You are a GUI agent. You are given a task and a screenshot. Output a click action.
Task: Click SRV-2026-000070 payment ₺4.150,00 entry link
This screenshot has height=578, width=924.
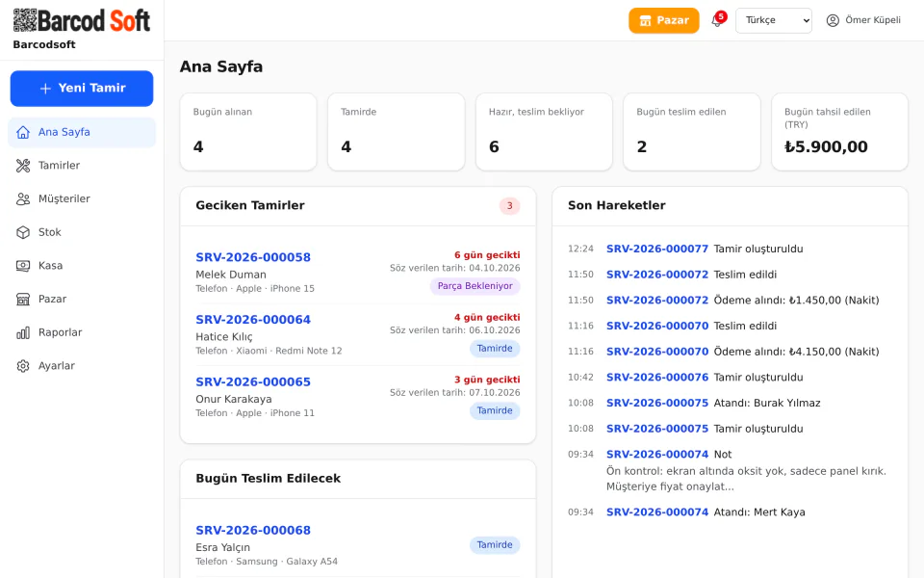click(x=657, y=352)
